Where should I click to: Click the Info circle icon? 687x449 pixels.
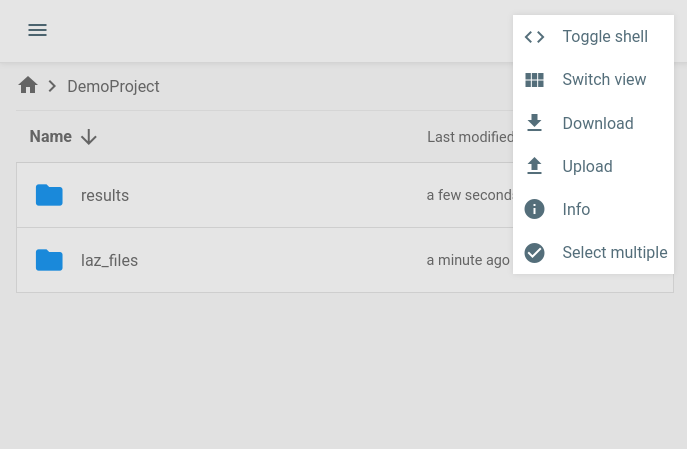535,209
